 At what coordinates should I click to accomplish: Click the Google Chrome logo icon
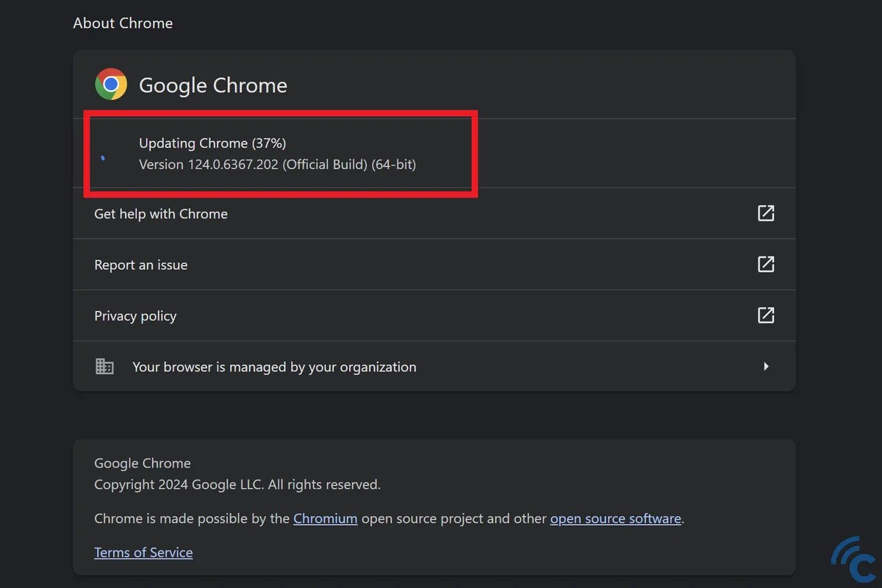pos(111,85)
